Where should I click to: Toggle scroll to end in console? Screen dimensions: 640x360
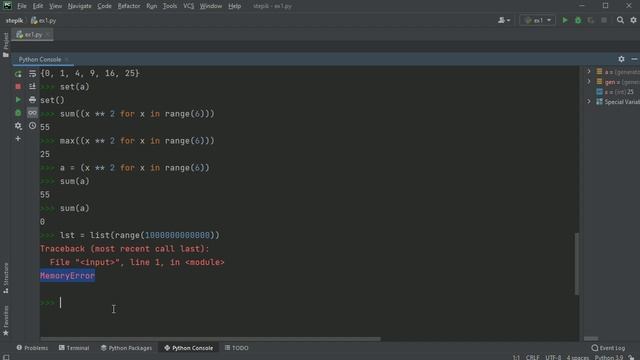pyautogui.click(x=32, y=87)
